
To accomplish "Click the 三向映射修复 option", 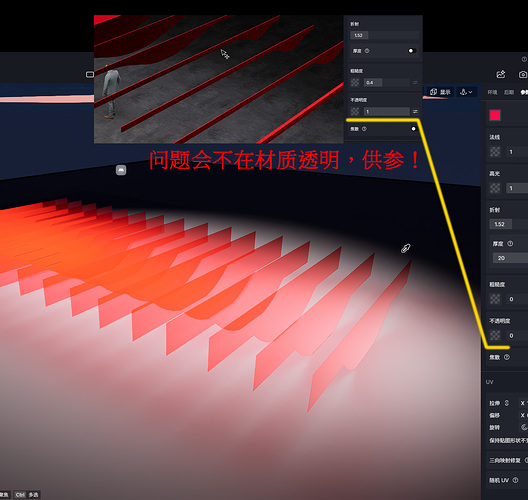I will pos(505,461).
